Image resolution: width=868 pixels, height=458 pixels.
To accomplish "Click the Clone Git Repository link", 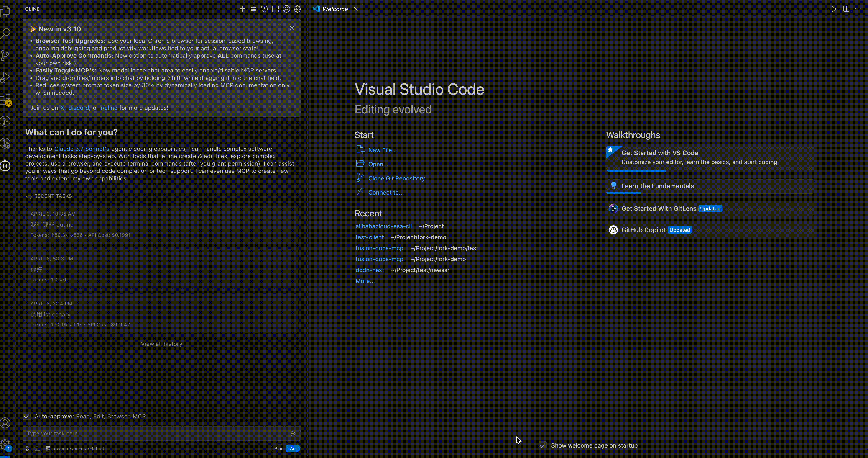I will (x=399, y=178).
